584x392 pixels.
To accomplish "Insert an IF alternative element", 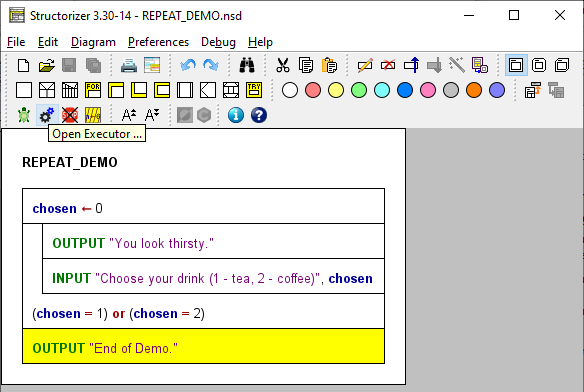I will (x=47, y=90).
